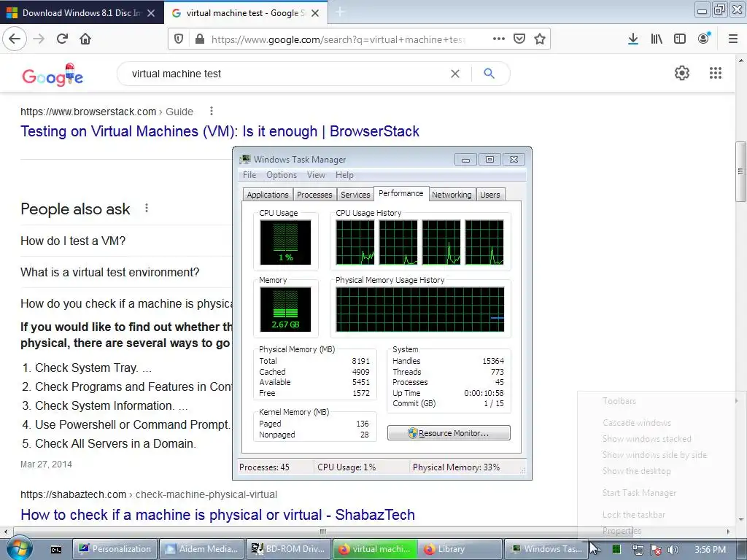Screen dimensions: 747x560
Task: Collapse 'How do you check if a machine' question
Action: click(126, 304)
